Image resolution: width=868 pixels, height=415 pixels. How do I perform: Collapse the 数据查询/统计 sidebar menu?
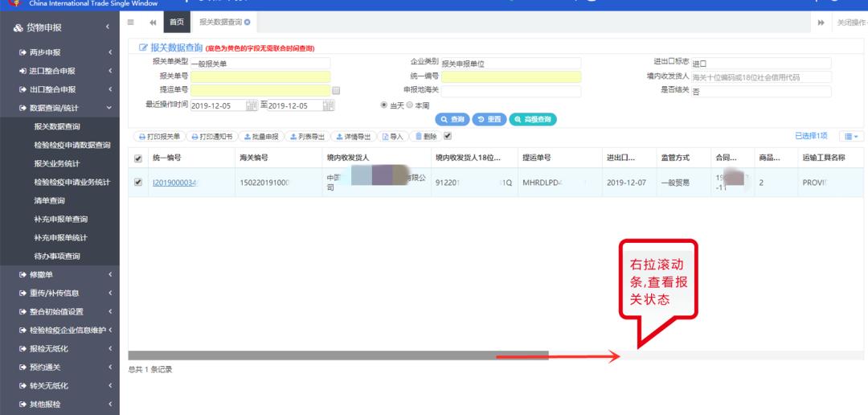(59, 108)
